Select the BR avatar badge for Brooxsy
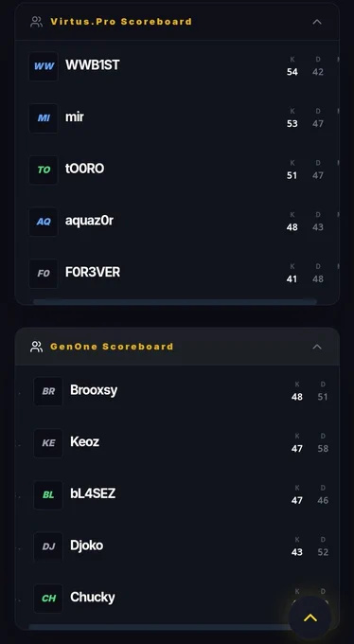 coord(48,391)
